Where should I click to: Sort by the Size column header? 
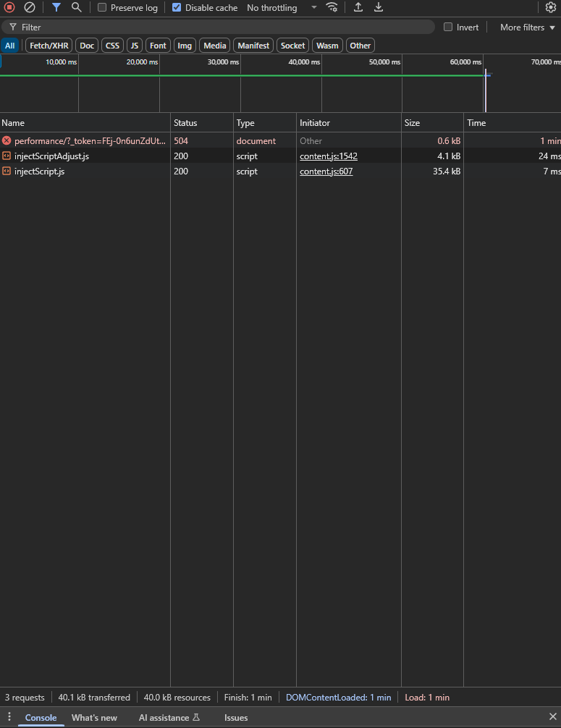(432, 122)
